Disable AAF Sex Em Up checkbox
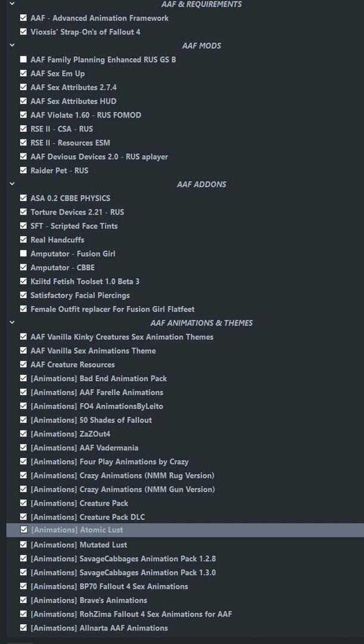Image resolution: width=364 pixels, height=644 pixels. click(x=23, y=73)
